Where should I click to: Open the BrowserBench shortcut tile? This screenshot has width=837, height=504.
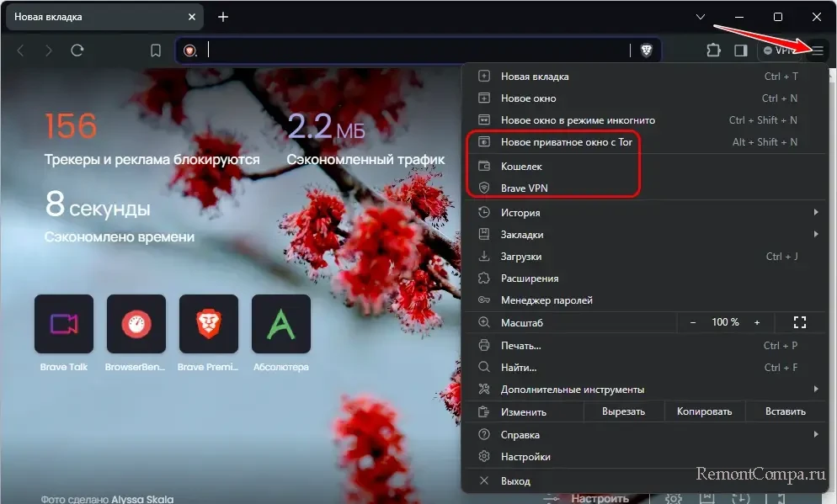pos(136,324)
